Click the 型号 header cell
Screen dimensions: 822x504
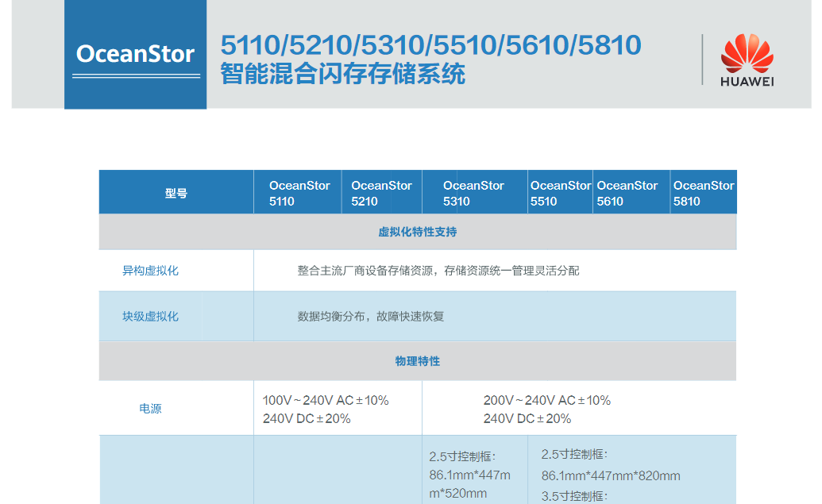coord(176,193)
